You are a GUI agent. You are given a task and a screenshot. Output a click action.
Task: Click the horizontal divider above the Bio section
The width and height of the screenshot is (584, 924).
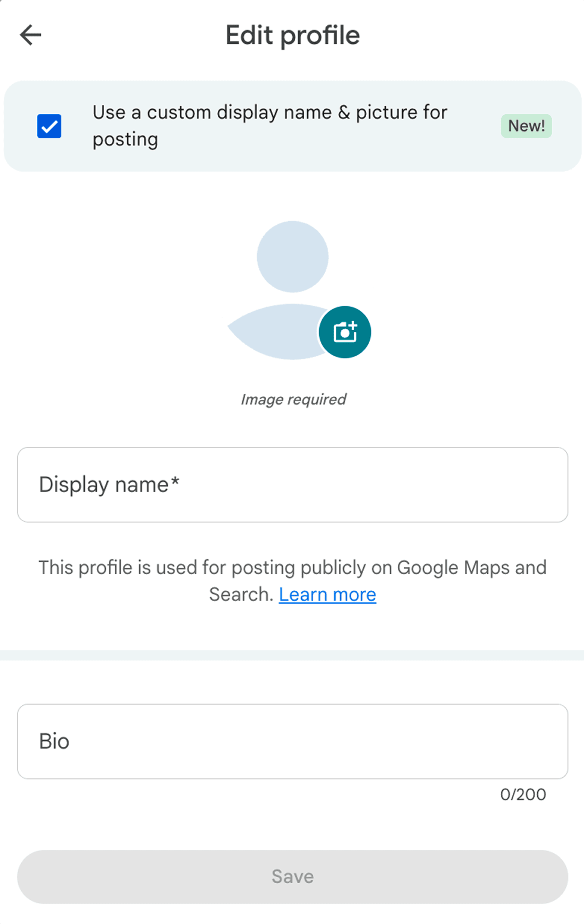coord(292,655)
